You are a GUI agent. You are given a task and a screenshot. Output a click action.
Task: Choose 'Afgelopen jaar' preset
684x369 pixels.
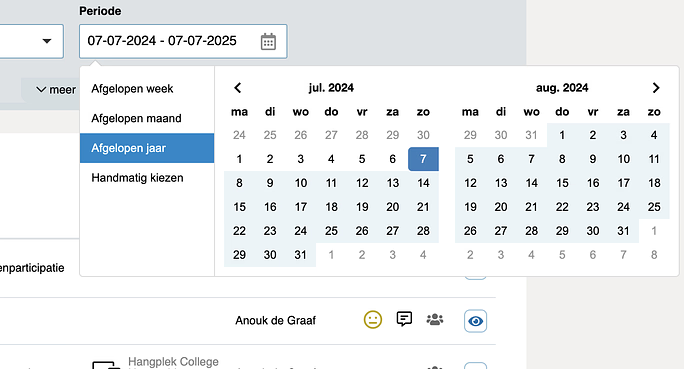tap(147, 148)
